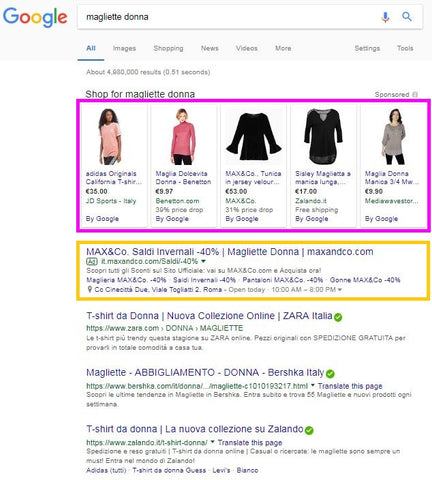The width and height of the screenshot is (432, 480).
Task: Click the 31% price drop label
Action: click(x=249, y=210)
